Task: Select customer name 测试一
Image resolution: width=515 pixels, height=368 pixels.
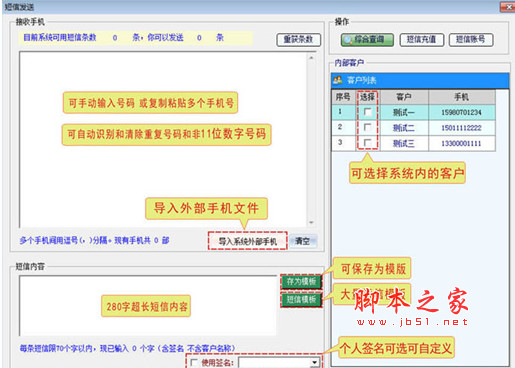Action: click(404, 113)
